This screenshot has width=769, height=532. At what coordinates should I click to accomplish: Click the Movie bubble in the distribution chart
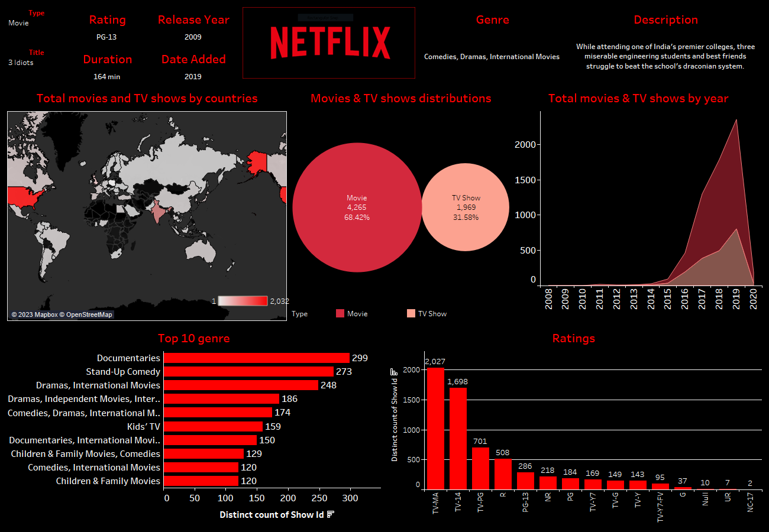pos(357,207)
